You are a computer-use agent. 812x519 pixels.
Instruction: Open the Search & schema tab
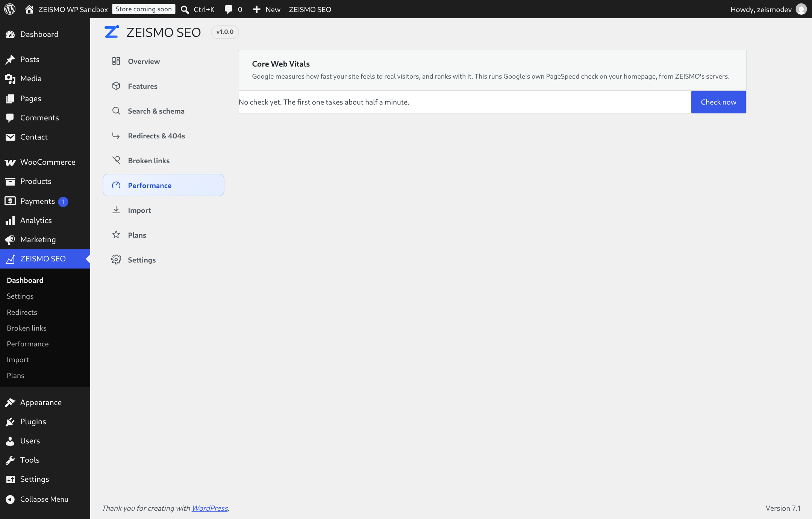[x=164, y=111]
